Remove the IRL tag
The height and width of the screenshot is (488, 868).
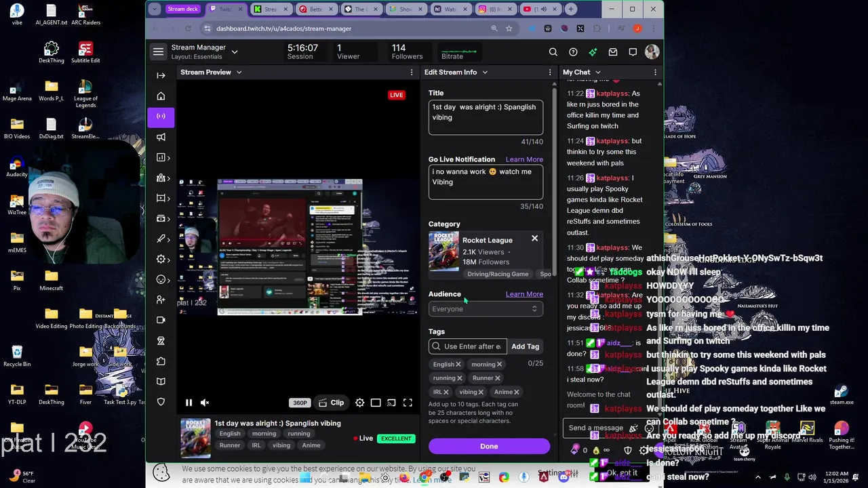pyautogui.click(x=446, y=392)
